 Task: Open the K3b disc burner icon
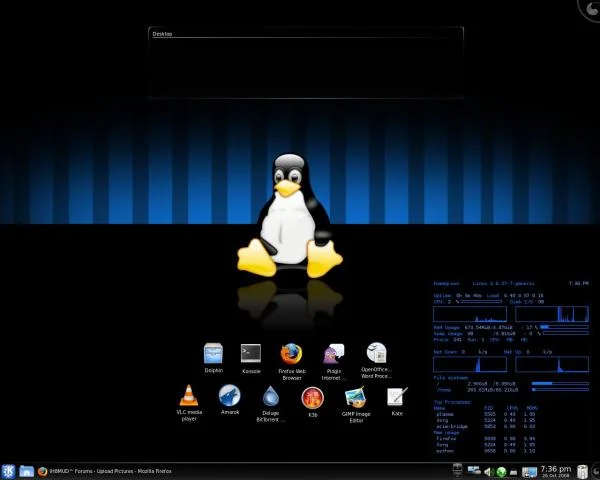point(313,402)
